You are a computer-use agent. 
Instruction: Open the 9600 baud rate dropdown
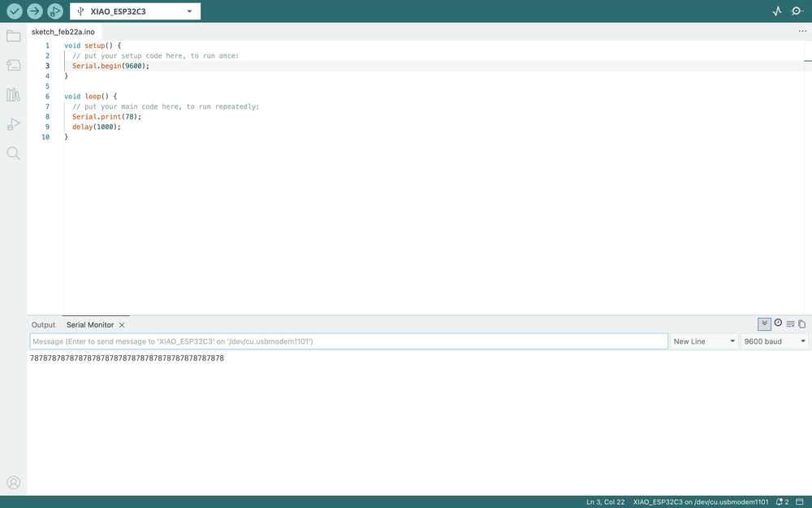(x=775, y=341)
